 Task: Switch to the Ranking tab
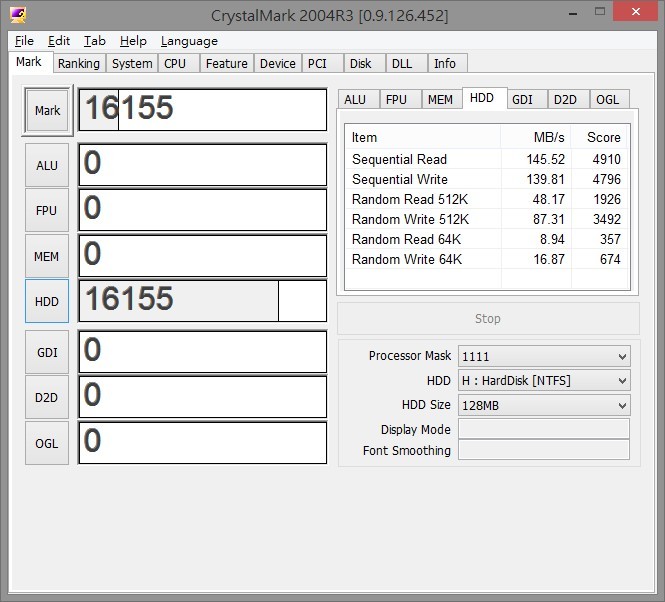click(x=78, y=63)
